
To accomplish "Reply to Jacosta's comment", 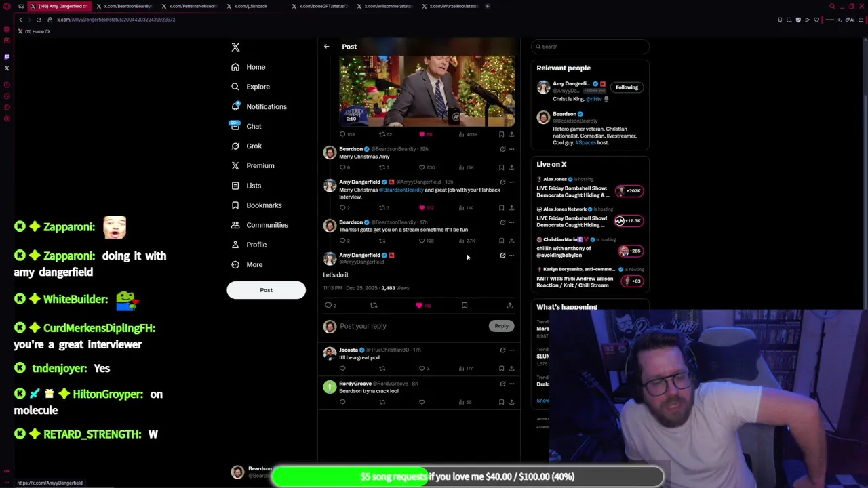I will [342, 369].
